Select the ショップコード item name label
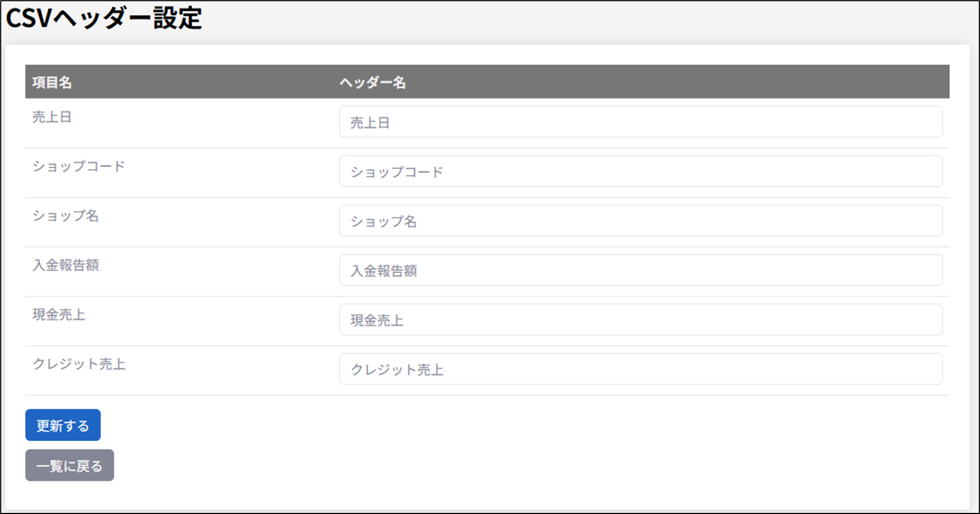This screenshot has width=980, height=514. [x=79, y=167]
